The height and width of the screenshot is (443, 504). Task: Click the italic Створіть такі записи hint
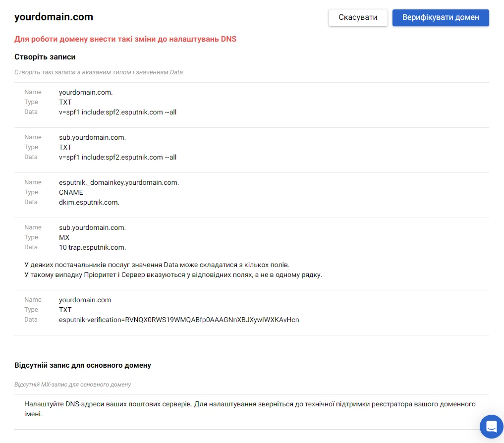pyautogui.click(x=99, y=72)
